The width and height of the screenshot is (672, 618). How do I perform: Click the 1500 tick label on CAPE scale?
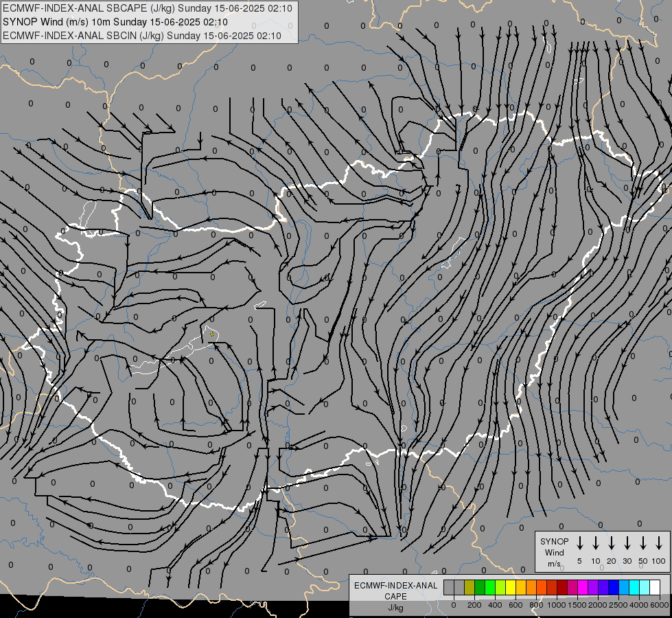[x=577, y=605]
